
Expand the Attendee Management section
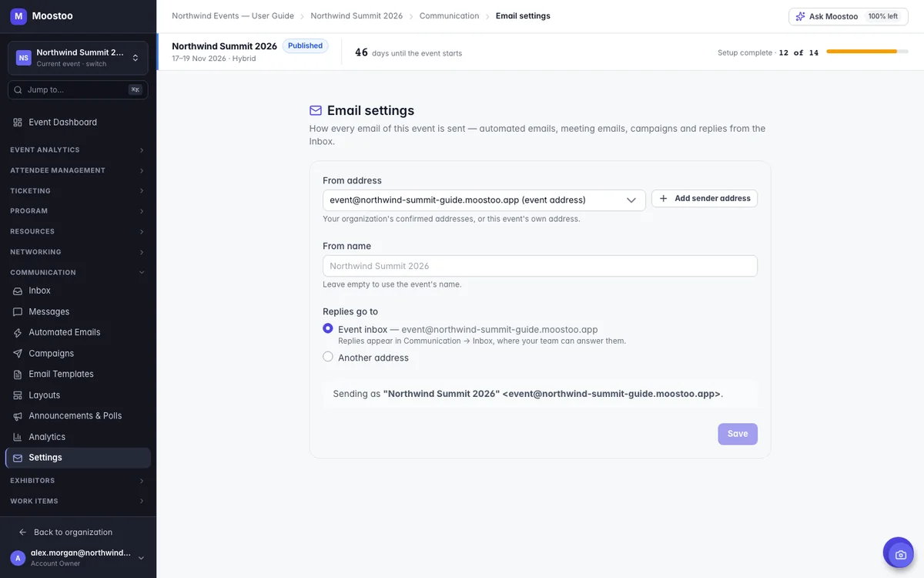(x=78, y=170)
